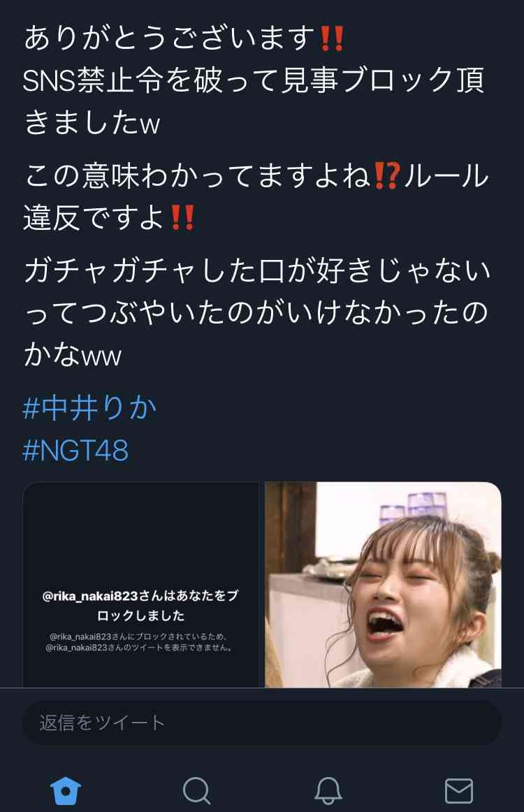Open the #NGT48 hashtag link
The image size is (524, 812).
[x=75, y=449]
